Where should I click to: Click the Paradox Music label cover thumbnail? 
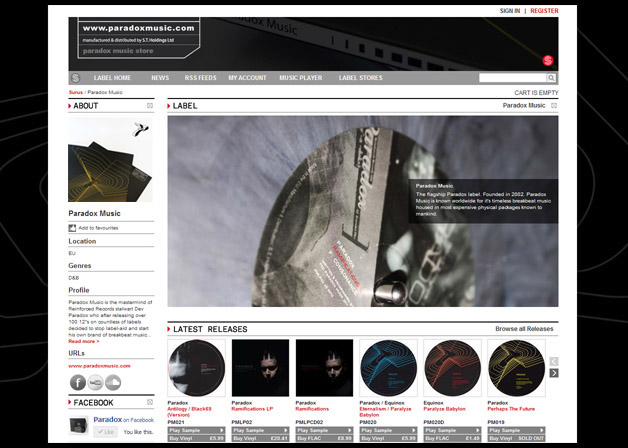pos(110,160)
